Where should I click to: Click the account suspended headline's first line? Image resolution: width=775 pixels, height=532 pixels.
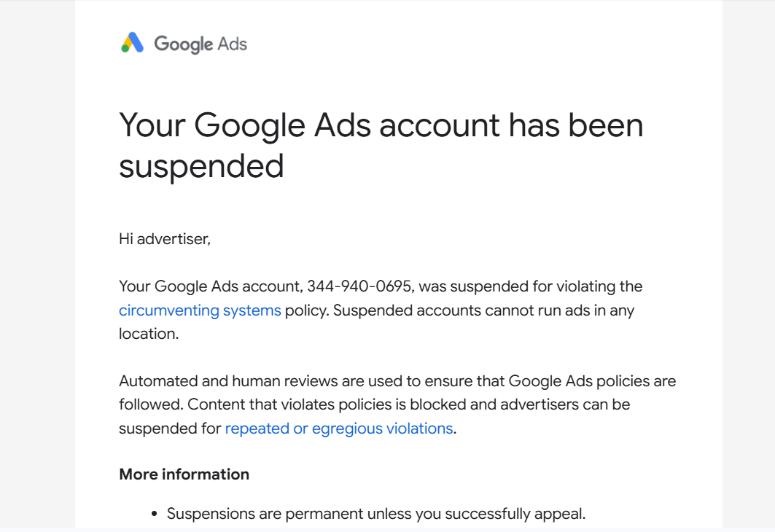pyautogui.click(x=381, y=125)
